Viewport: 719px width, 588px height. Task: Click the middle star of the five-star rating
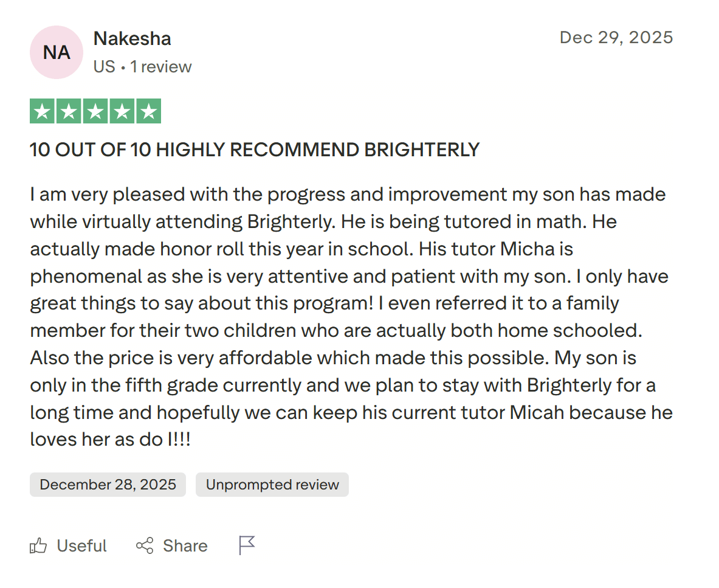coord(95,111)
